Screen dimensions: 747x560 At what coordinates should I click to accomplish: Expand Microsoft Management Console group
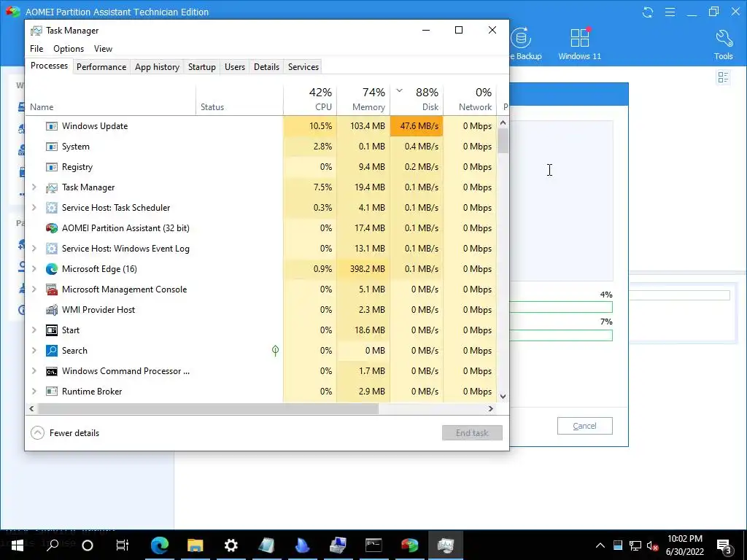coord(34,289)
